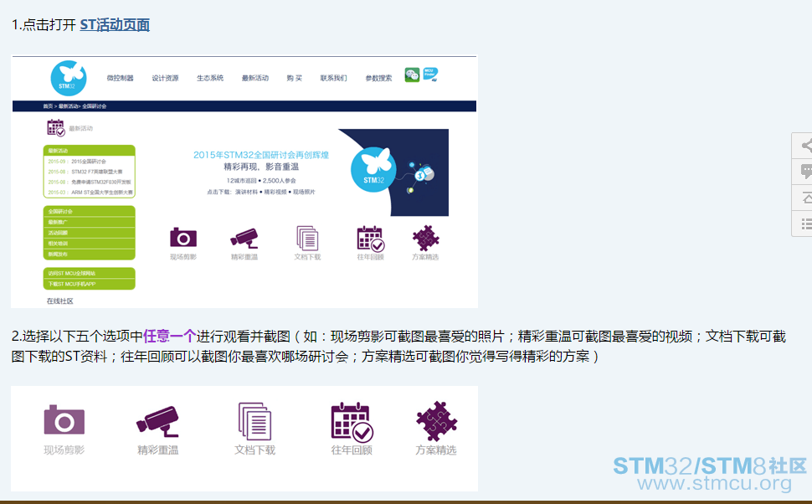Viewport: 812px width, 504px height.
Task: Open the ST活动页面 hyperlink in step 1
Action: (x=115, y=25)
